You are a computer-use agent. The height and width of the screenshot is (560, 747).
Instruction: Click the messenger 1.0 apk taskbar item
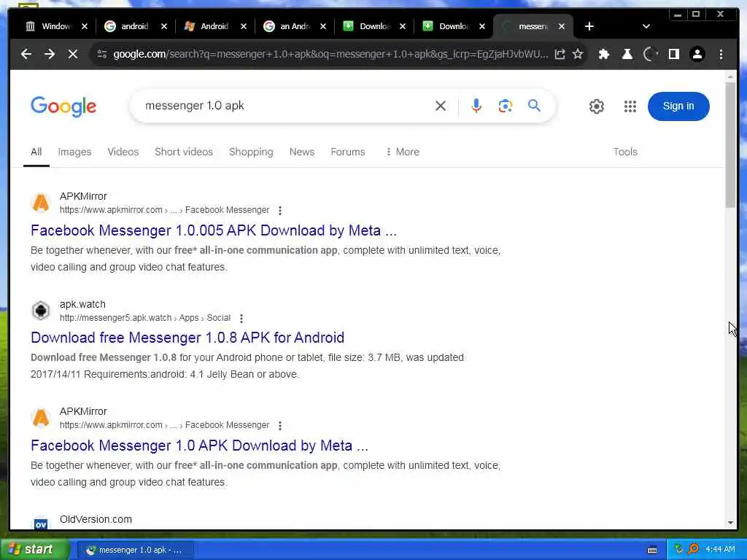pos(135,550)
